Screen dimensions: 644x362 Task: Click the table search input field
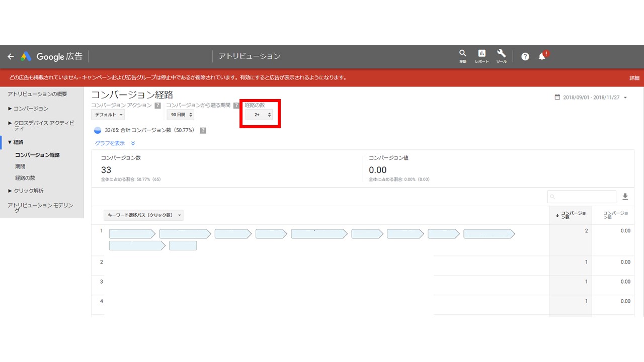[x=582, y=197]
